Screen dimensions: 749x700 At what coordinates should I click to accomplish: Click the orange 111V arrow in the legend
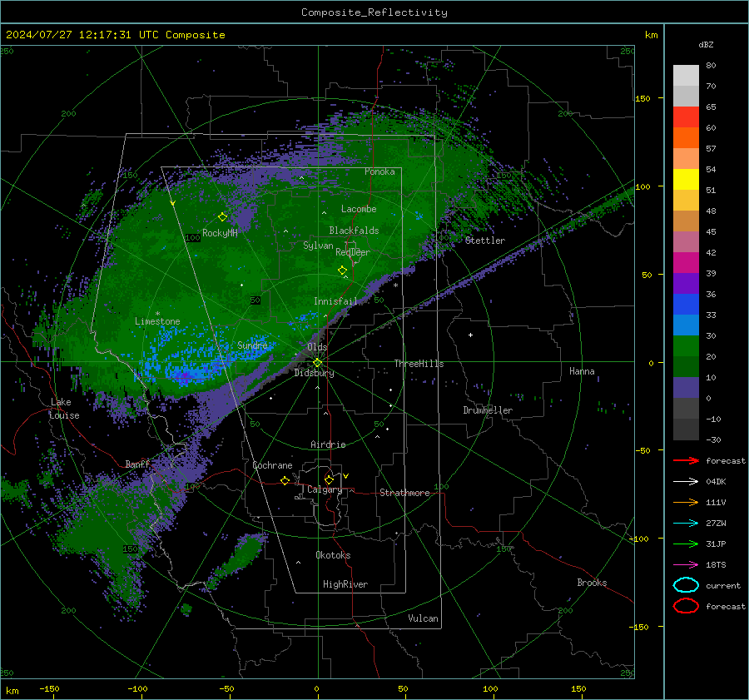click(686, 502)
